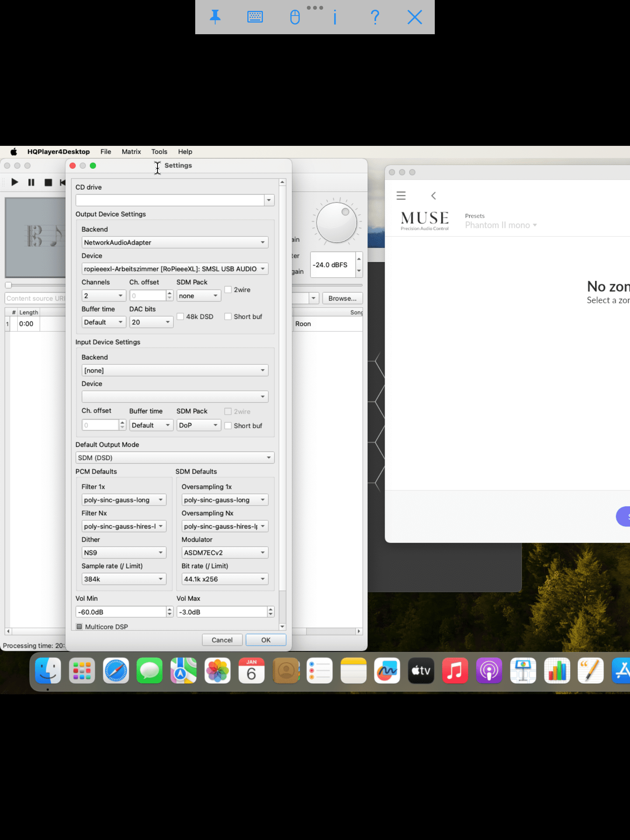
Task: Open output Device SMSL USB AUDIO dropdown
Action: tap(175, 269)
